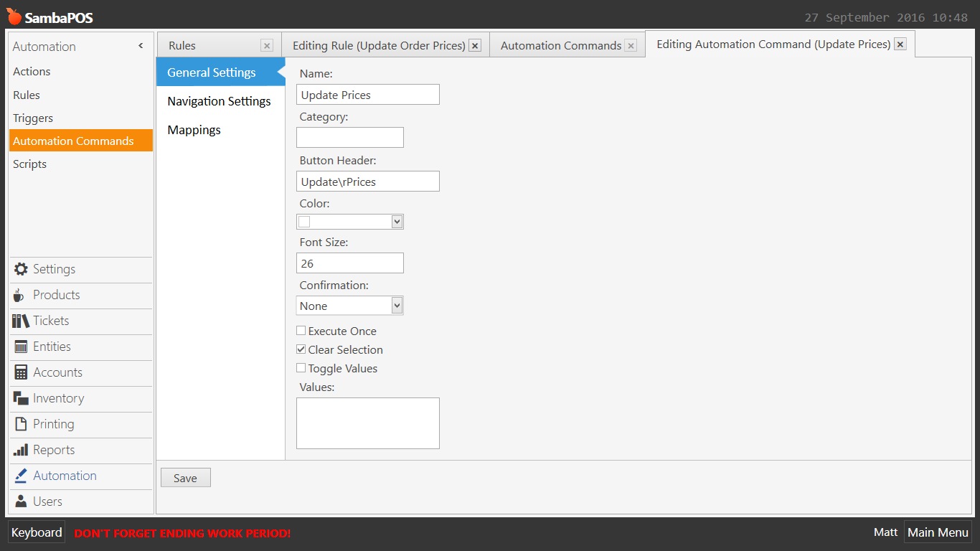Click the white color swatch preview
This screenshot has width=980, height=551.
point(304,222)
